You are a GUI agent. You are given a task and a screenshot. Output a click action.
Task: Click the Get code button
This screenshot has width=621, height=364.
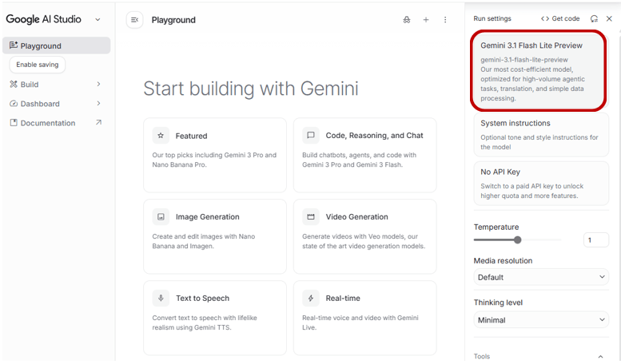pyautogui.click(x=560, y=18)
